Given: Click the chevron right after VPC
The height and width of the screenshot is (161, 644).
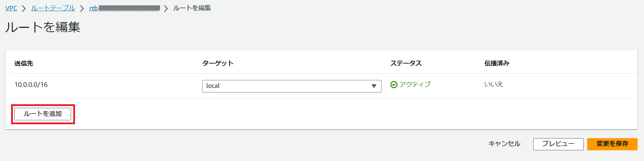Looking at the screenshot, I should point(24,9).
